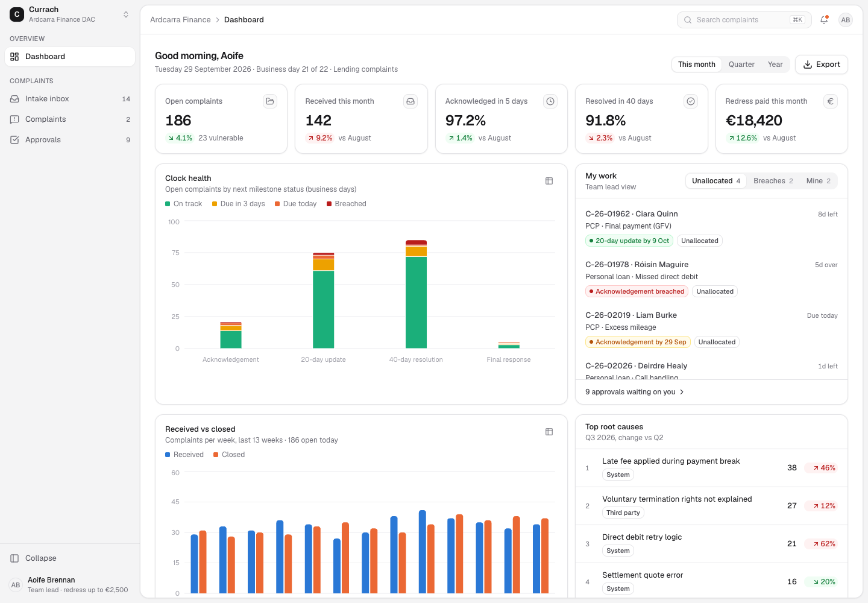The height and width of the screenshot is (603, 868).
Task: Show Received vs closed as table
Action: click(x=549, y=432)
